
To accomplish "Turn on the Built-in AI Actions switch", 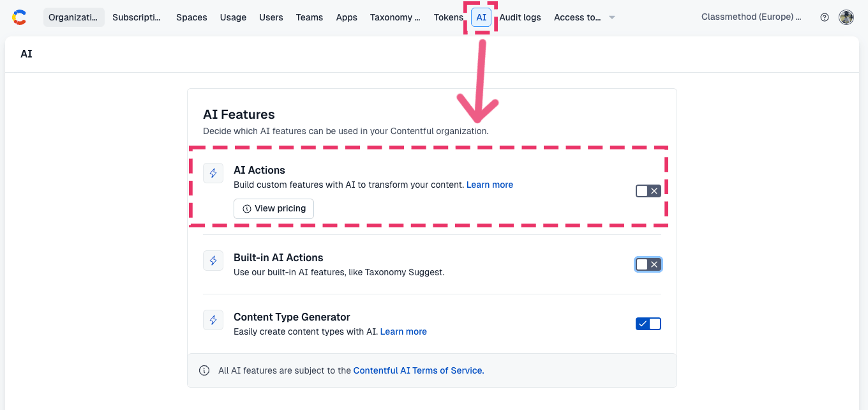I will click(648, 264).
